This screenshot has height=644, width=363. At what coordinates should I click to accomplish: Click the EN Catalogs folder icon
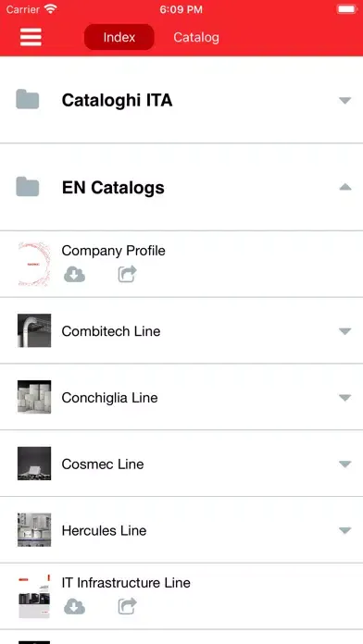pos(28,187)
